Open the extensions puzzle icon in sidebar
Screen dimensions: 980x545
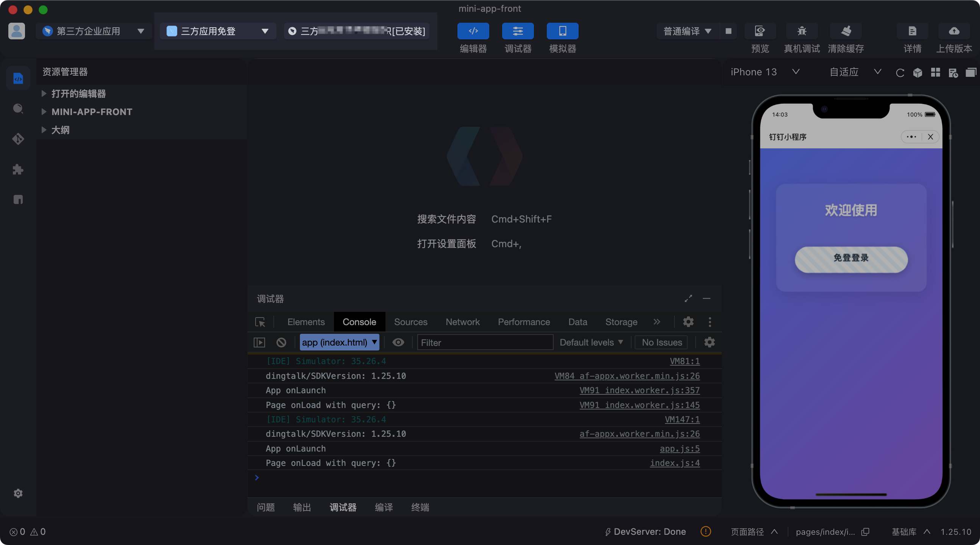[18, 169]
